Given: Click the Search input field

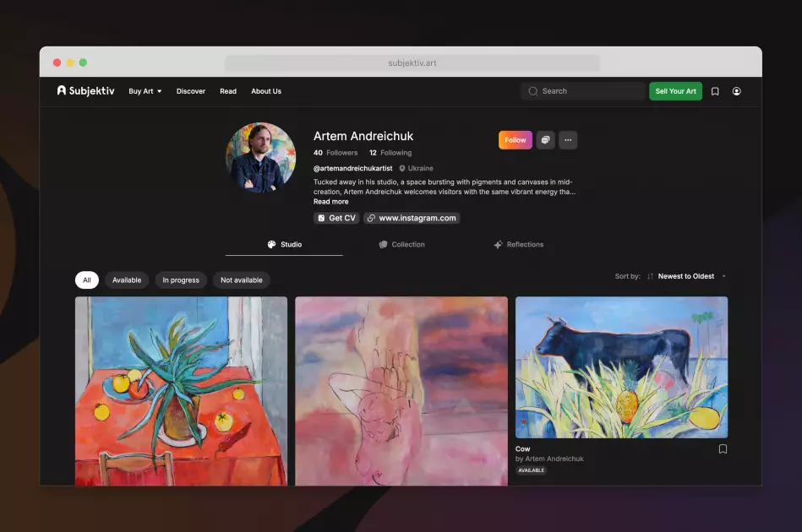Looking at the screenshot, I should 583,91.
